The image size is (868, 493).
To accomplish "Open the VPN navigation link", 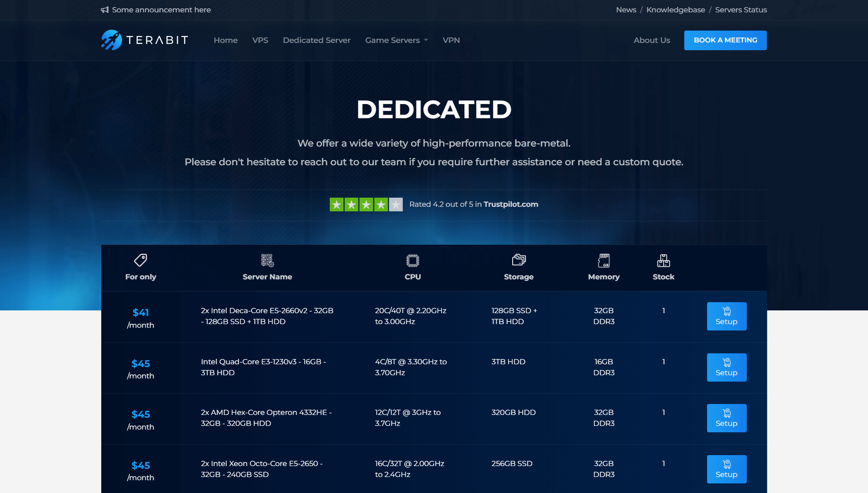I will 451,40.
